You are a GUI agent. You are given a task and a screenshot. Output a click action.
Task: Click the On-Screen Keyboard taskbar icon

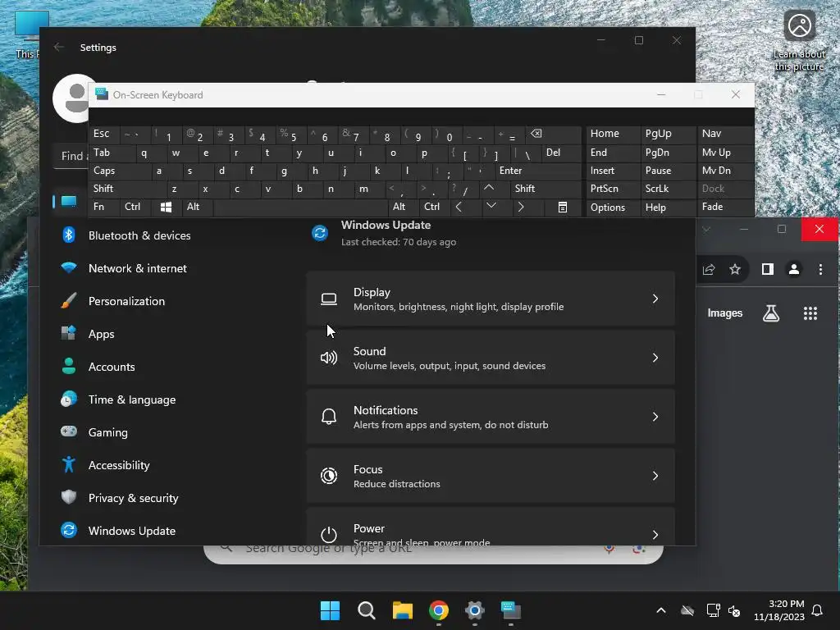tap(511, 610)
